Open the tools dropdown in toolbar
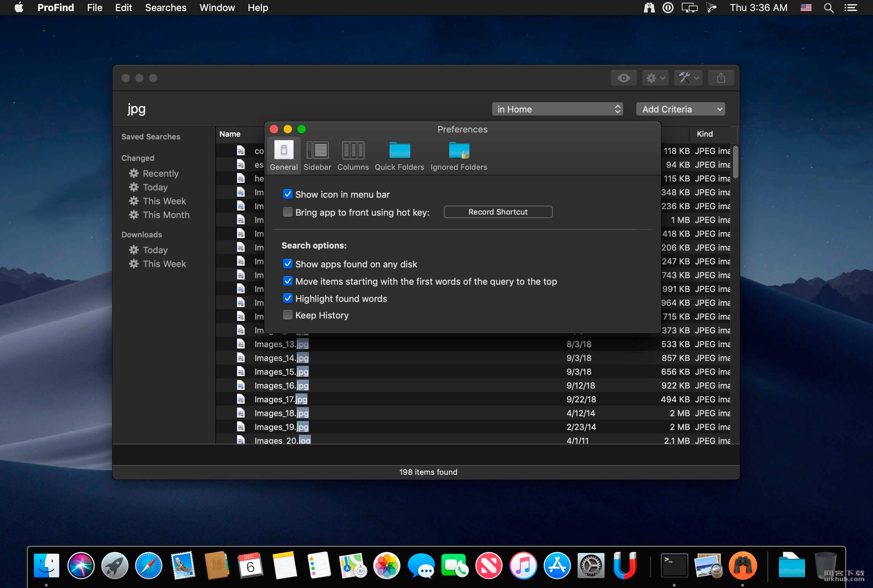Image resolution: width=873 pixels, height=588 pixels. pyautogui.click(x=688, y=78)
